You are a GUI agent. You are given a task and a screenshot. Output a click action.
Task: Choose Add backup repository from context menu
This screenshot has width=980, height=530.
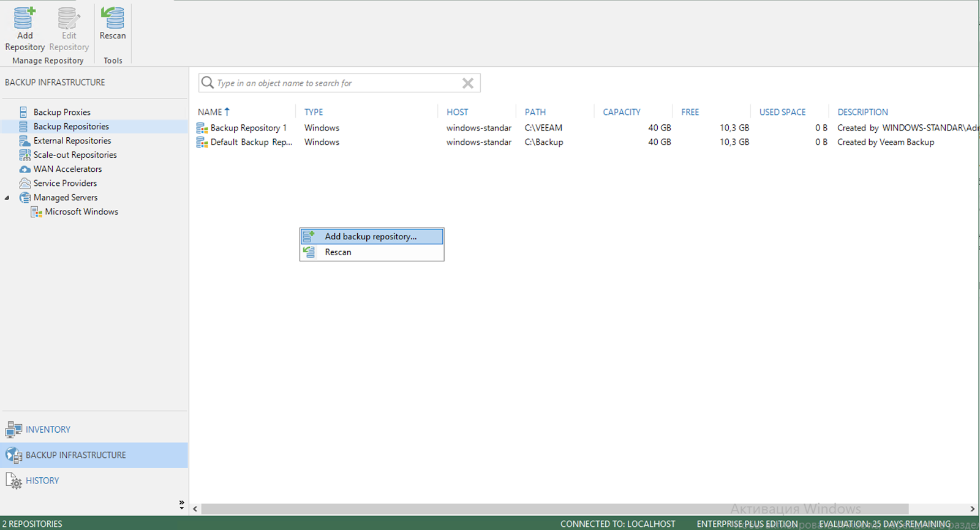tap(372, 236)
